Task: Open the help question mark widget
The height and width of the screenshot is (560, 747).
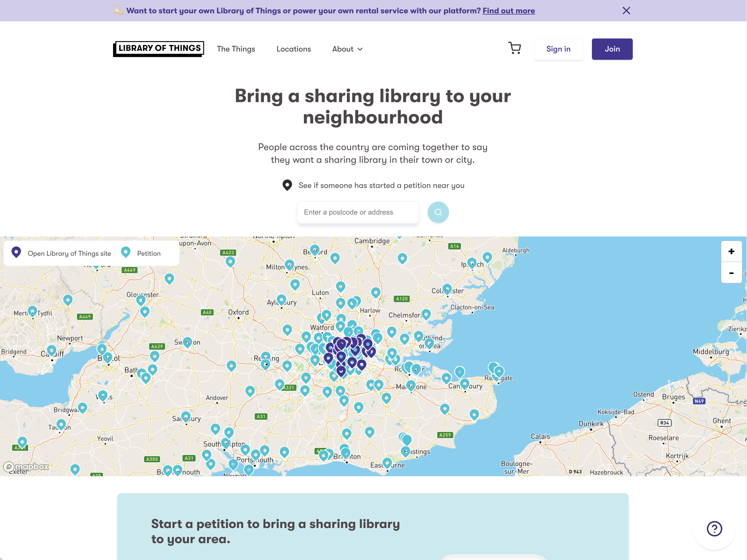Action: pos(714,529)
